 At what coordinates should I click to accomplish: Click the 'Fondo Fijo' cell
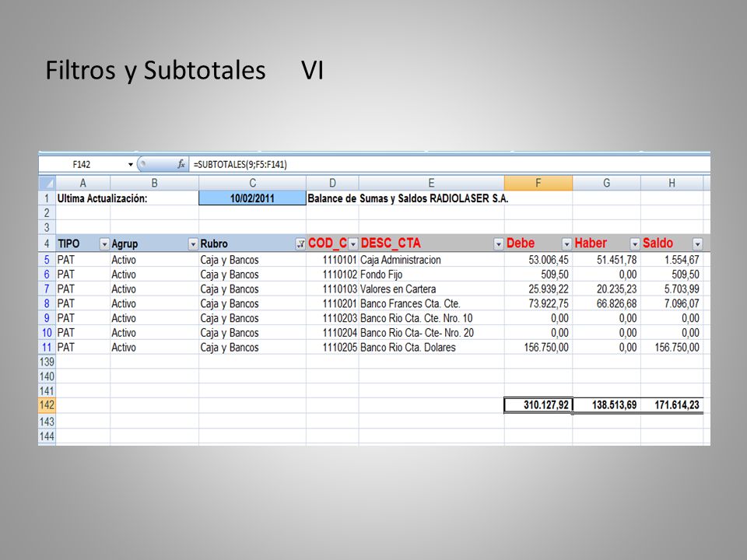pyautogui.click(x=431, y=275)
